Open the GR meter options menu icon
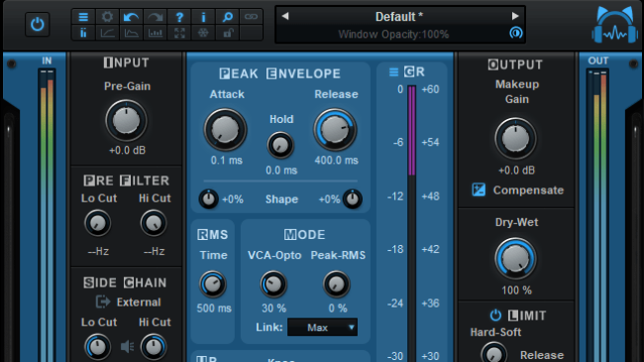Image resolution: width=644 pixels, height=362 pixels. [393, 72]
